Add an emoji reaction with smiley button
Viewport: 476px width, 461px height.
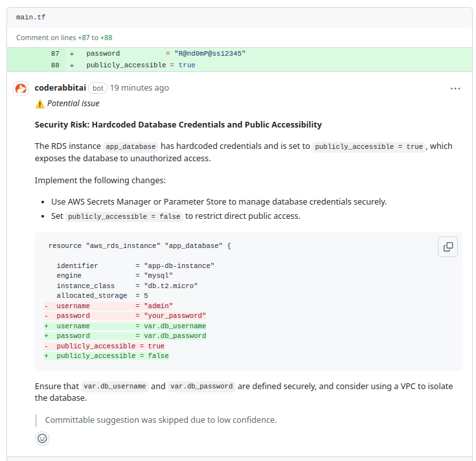tap(42, 438)
